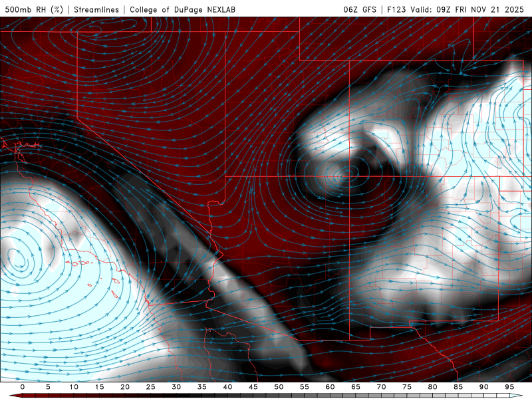Viewport: 532px width, 399px height.
Task: Click the colorbar label '35'
Action: tap(202, 387)
